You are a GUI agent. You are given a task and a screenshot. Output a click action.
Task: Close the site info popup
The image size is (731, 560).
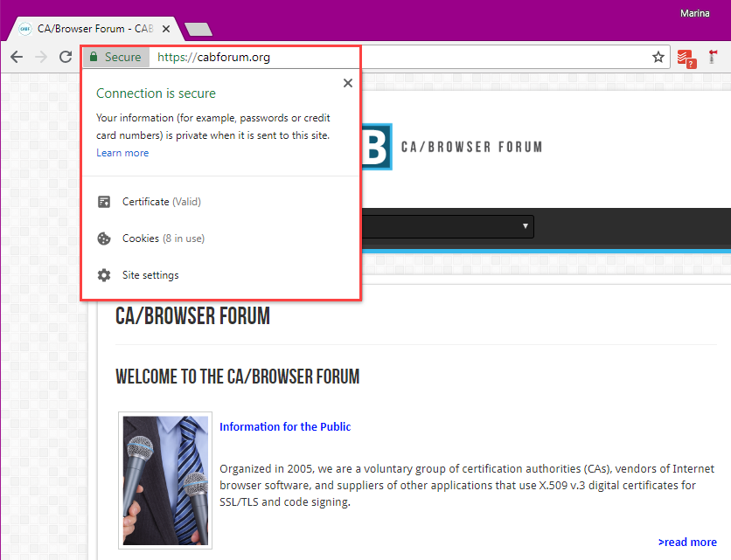(x=348, y=83)
